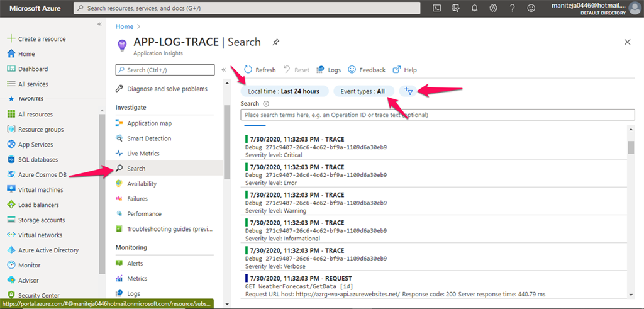Open Directory and subscription filter icon
The width and height of the screenshot is (644, 309).
click(456, 8)
